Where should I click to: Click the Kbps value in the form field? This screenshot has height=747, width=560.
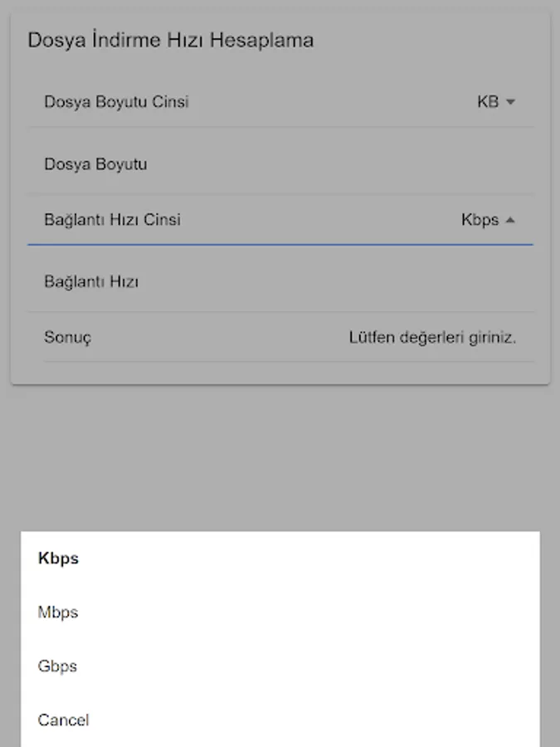[480, 220]
